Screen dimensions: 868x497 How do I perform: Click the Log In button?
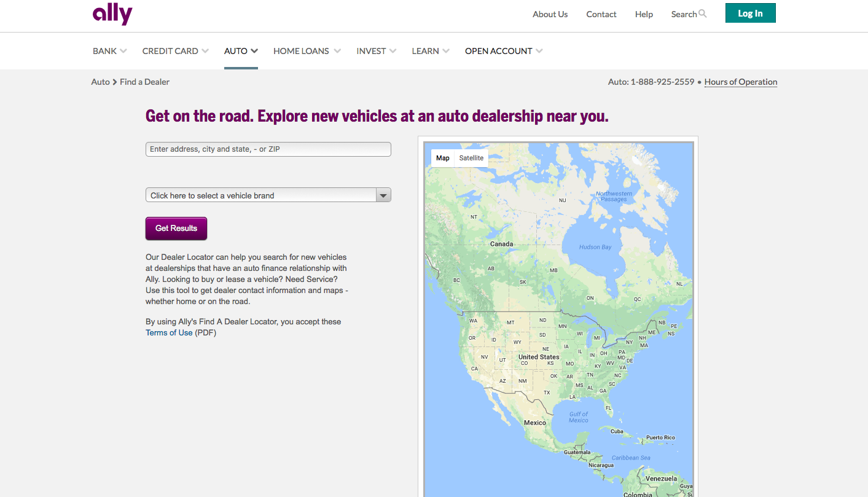750,14
